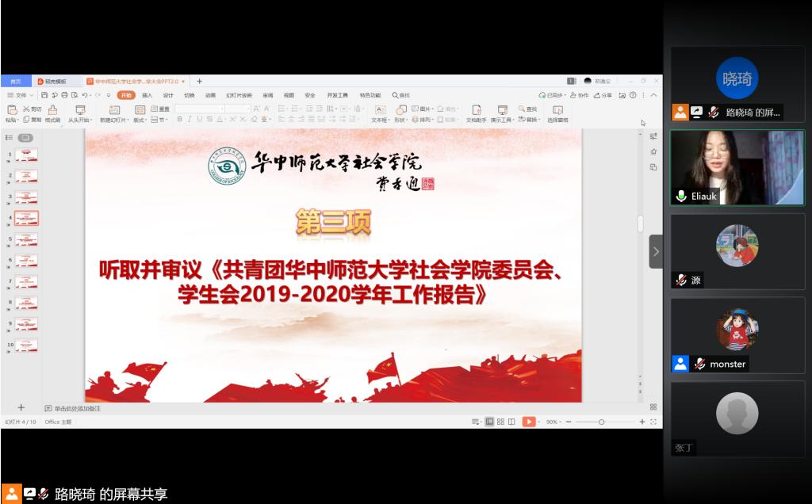The width and height of the screenshot is (812, 504).
Task: Open the Document Assistant (文档助手) tool
Action: tap(477, 109)
